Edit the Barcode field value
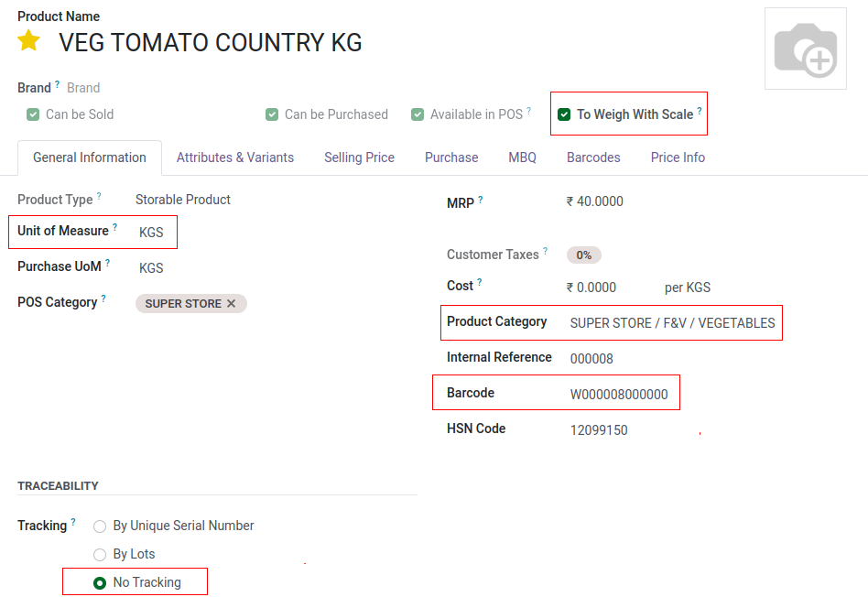The image size is (868, 597). [619, 395]
